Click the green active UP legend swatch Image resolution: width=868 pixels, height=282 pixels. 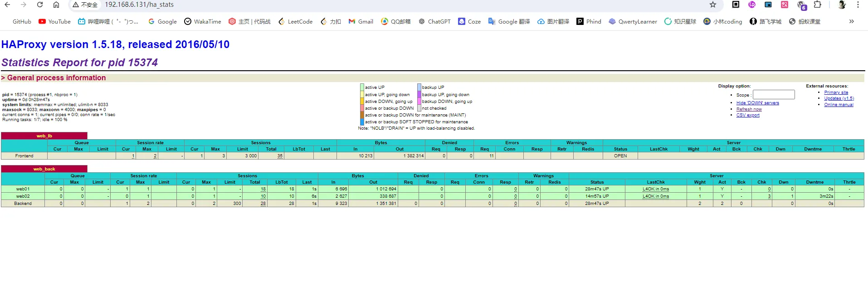tap(362, 87)
